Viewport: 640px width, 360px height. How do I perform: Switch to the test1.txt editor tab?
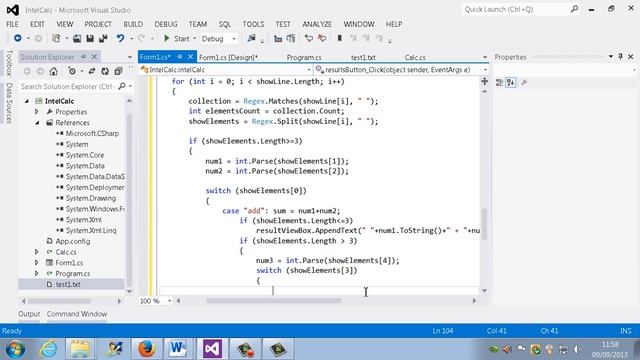(x=363, y=58)
